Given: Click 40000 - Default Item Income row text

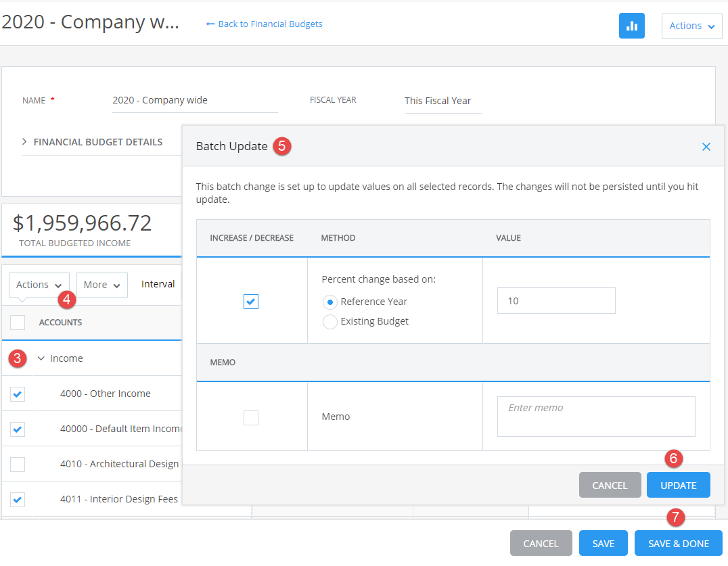Looking at the screenshot, I should tap(121, 429).
